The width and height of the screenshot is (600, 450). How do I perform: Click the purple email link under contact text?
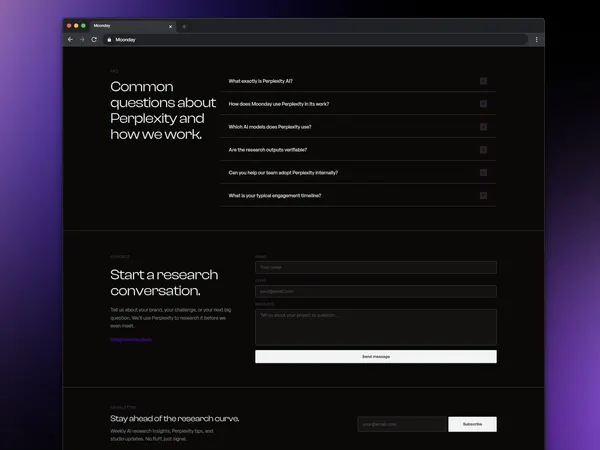[131, 339]
